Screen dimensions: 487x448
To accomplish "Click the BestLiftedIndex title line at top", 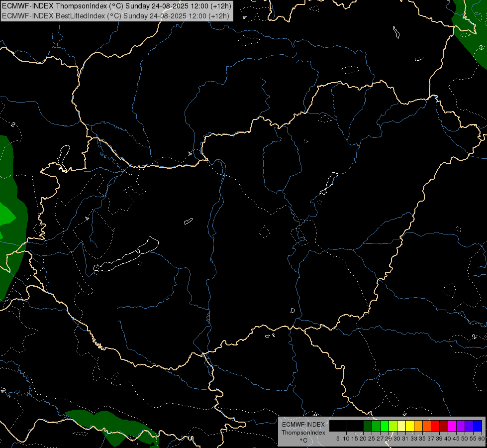I will point(115,16).
